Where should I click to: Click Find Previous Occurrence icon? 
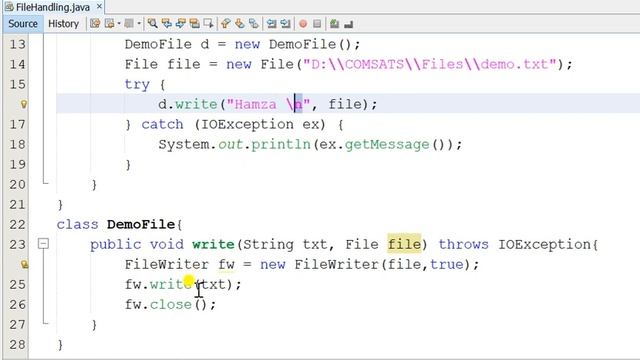pyautogui.click(x=167, y=24)
